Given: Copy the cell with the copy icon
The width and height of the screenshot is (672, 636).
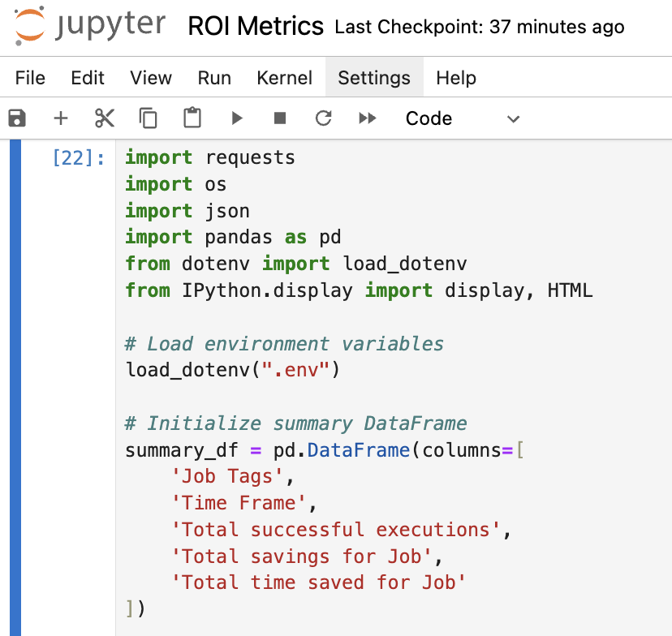Looking at the screenshot, I should 148,118.
